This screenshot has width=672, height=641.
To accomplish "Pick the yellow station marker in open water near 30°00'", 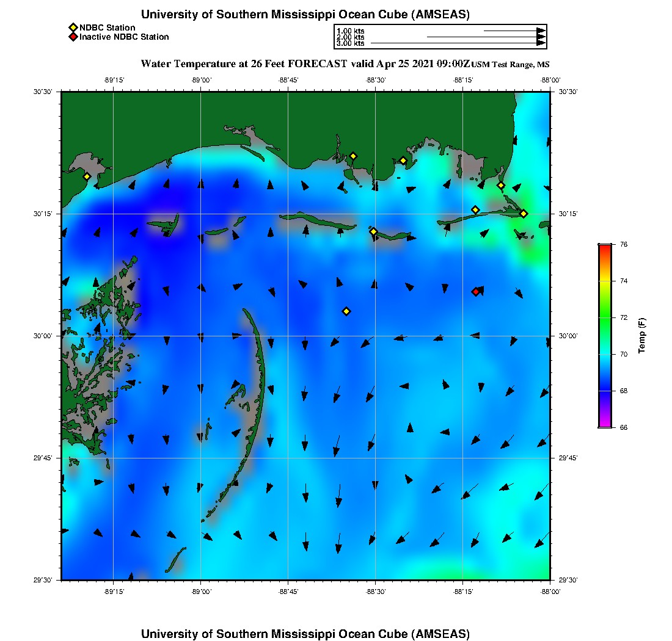I will tap(346, 311).
